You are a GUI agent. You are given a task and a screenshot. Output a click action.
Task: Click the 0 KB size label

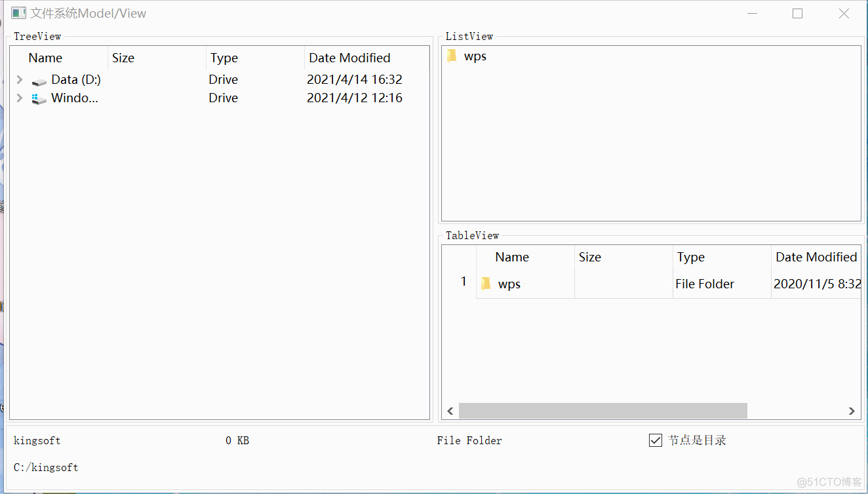[x=237, y=441]
